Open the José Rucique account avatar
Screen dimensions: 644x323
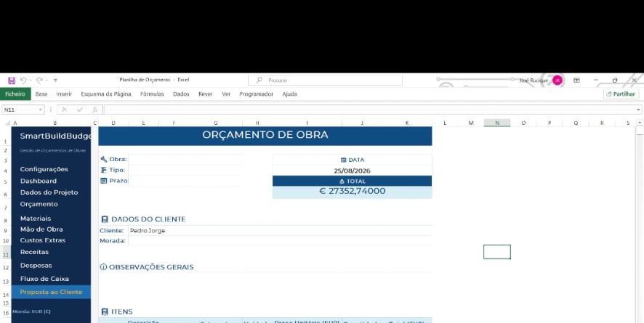(x=557, y=81)
